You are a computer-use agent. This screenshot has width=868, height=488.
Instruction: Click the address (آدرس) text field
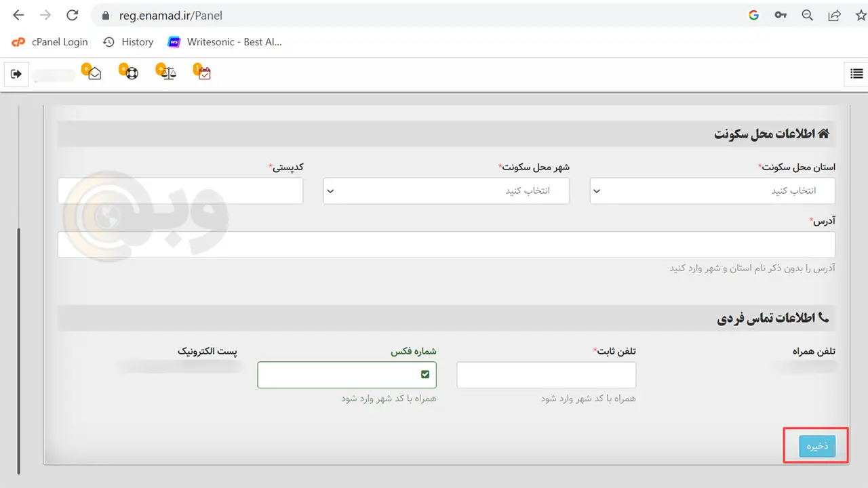tap(446, 245)
